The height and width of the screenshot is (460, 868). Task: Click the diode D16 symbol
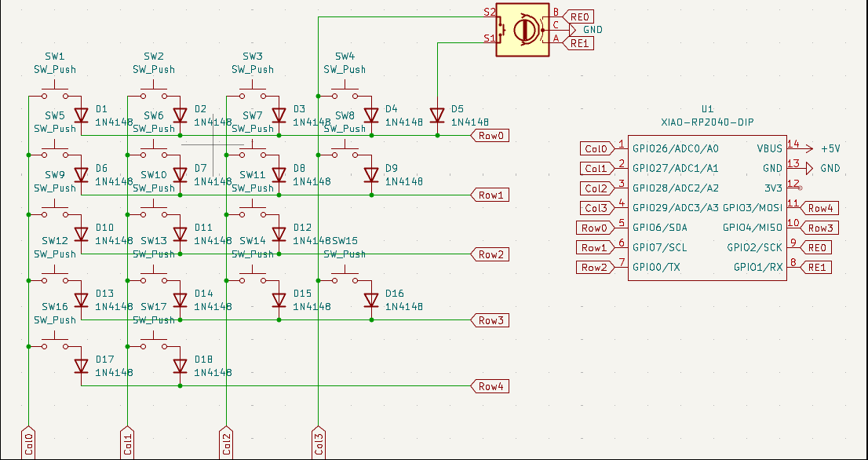pyautogui.click(x=372, y=300)
